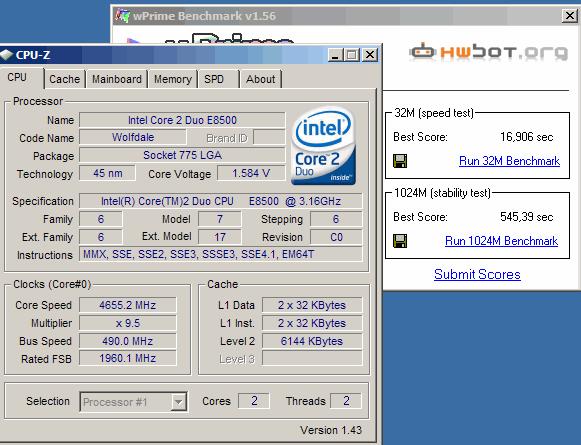Viewport: 581px width, 445px height.
Task: Click the Ext. Model value '17'
Action: click(220, 237)
